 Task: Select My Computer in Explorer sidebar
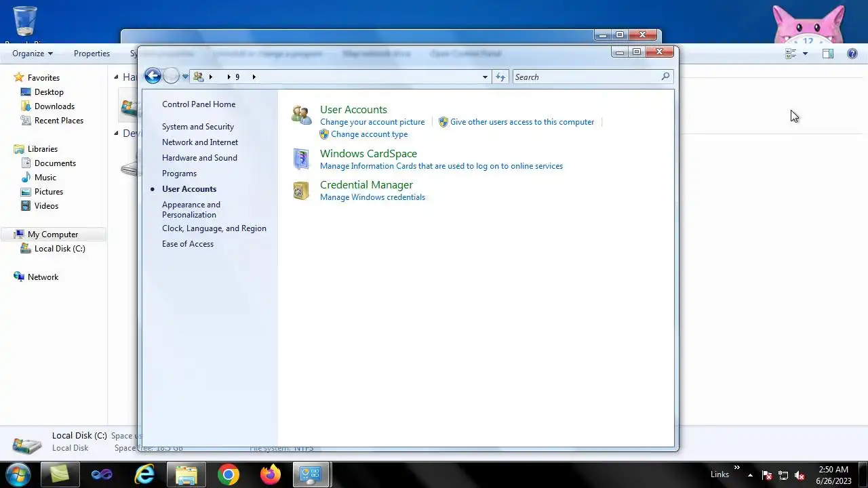click(x=53, y=235)
